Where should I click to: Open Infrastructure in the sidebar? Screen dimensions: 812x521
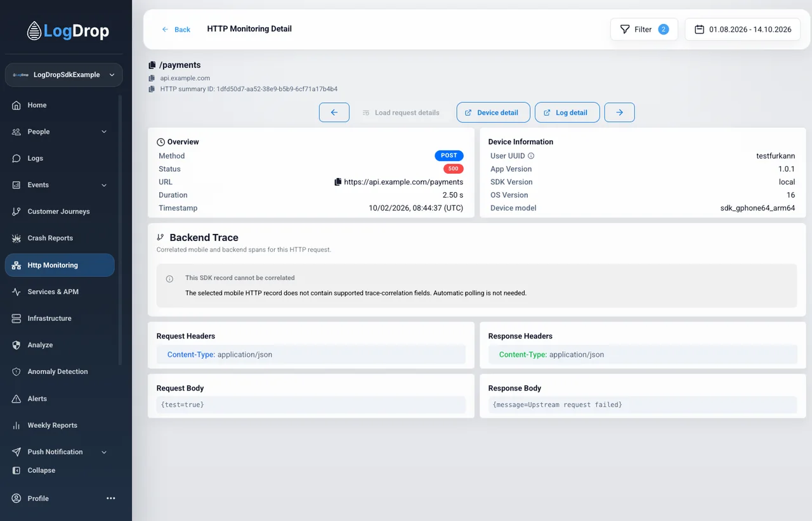60,318
